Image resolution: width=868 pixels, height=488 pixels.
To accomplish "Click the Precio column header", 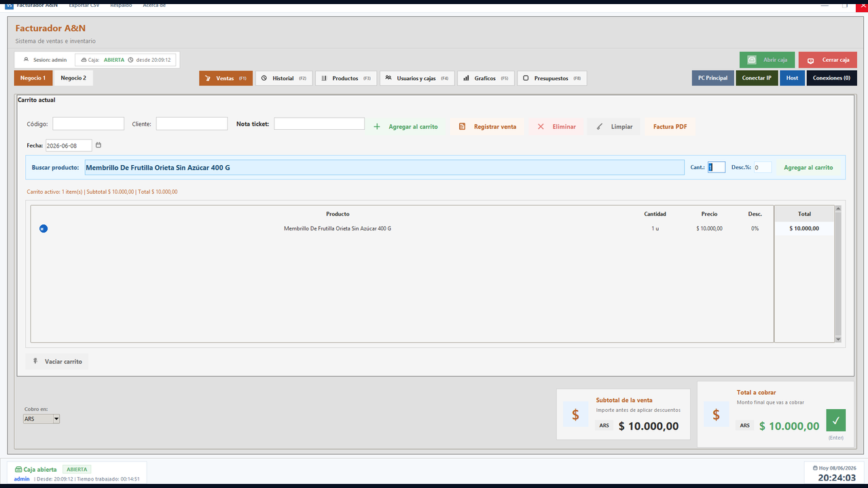I will tap(709, 214).
